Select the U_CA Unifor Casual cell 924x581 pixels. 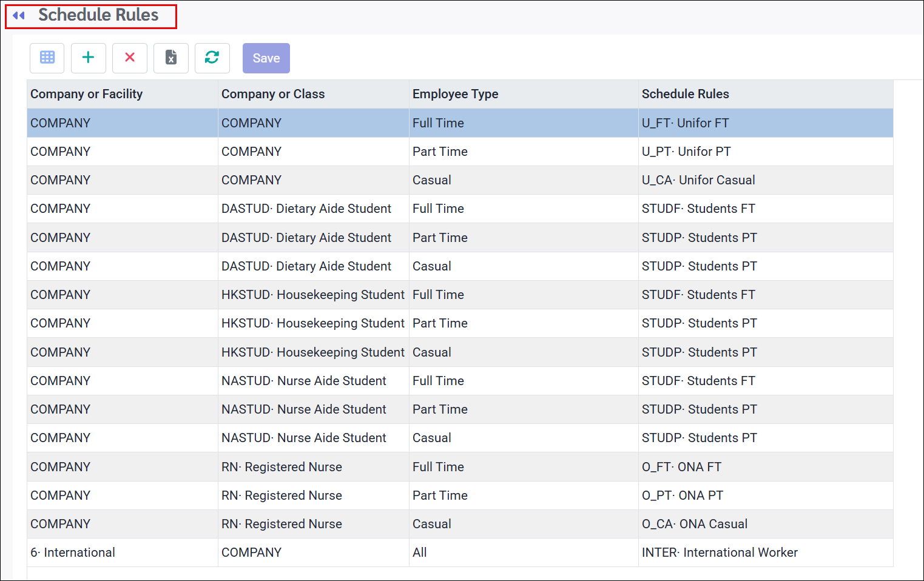coord(766,180)
